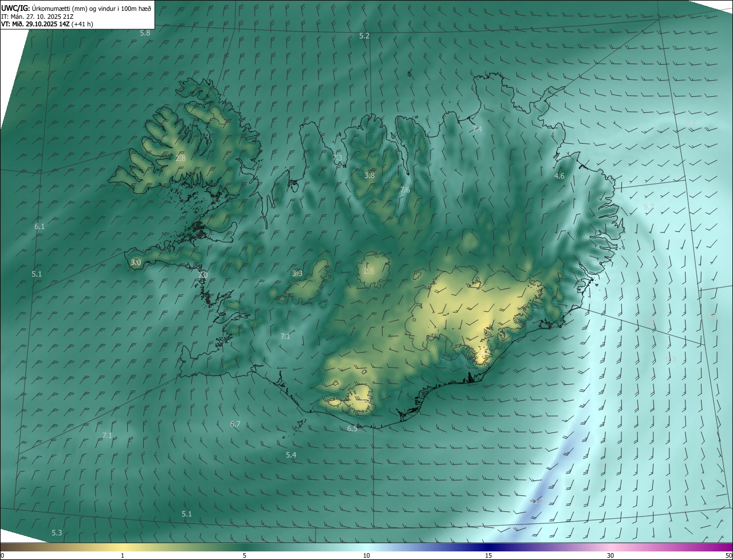Screen dimensions: 733x560
Task: Click the colour scale tick label '50'
Action: (x=728, y=556)
